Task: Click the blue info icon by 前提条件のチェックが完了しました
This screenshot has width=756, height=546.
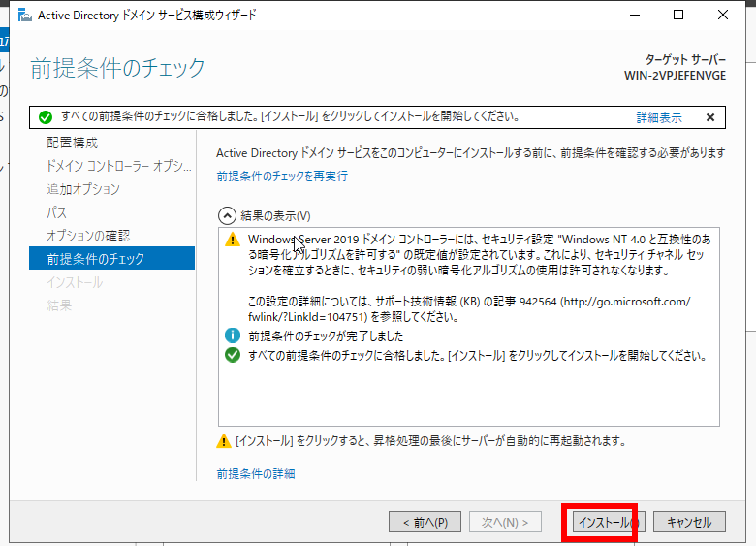Action: [x=233, y=336]
